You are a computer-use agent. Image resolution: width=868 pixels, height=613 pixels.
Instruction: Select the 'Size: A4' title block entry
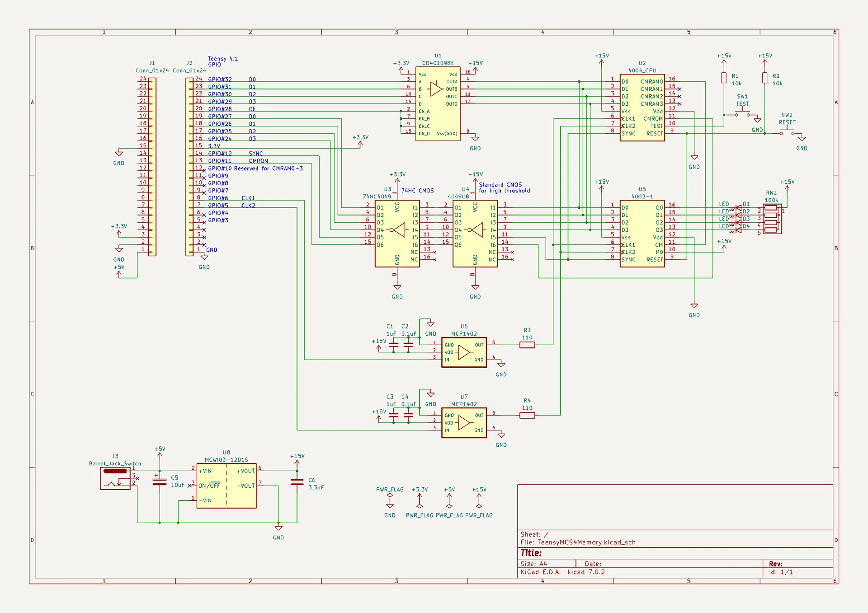coord(534,564)
